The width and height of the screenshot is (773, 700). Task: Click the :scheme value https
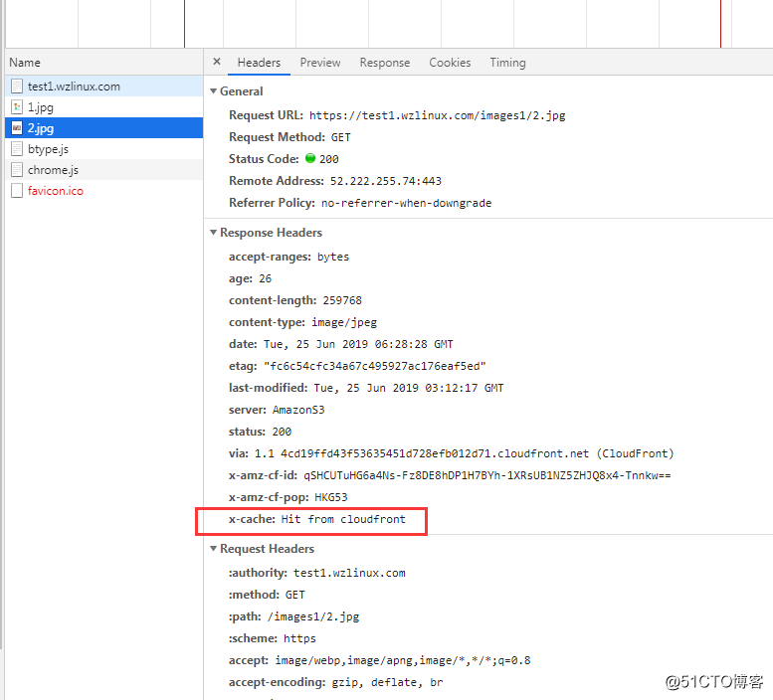pos(299,638)
